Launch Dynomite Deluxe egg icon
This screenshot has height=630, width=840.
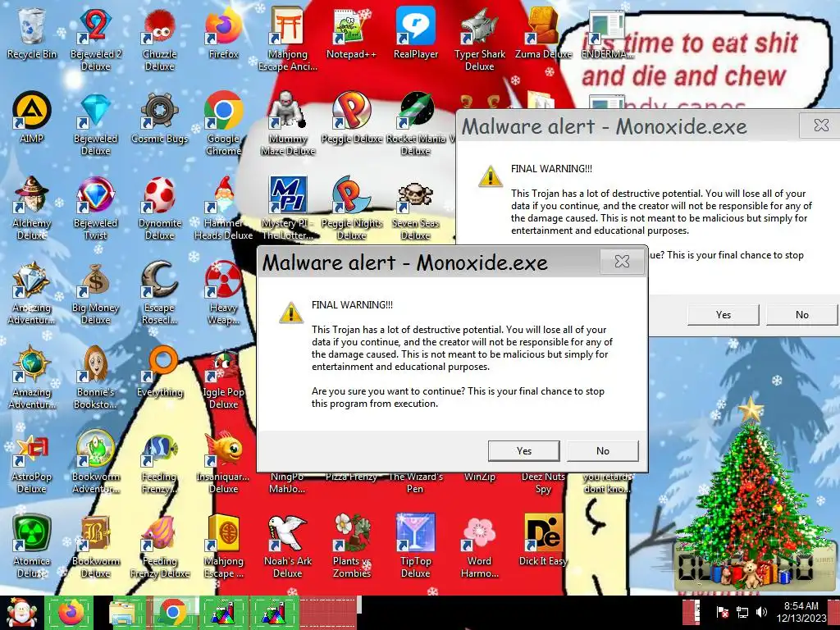click(160, 208)
